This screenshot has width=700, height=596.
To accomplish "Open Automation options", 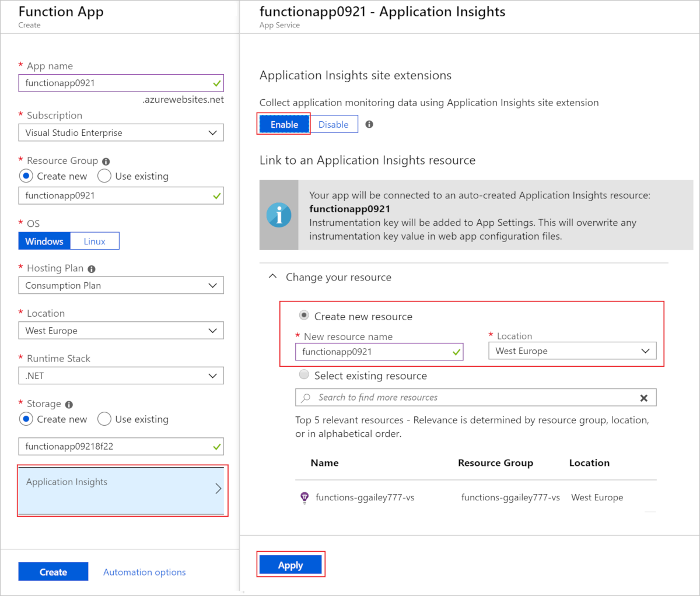I will click(x=144, y=572).
